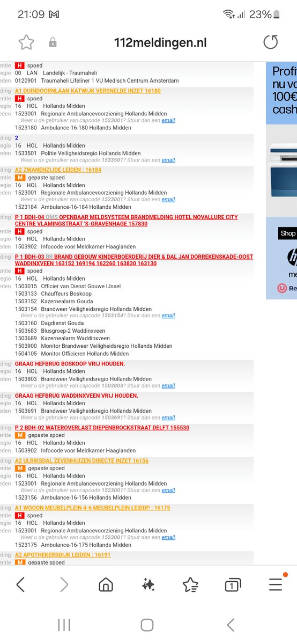Click email link for capcode 1503803

coord(168,385)
